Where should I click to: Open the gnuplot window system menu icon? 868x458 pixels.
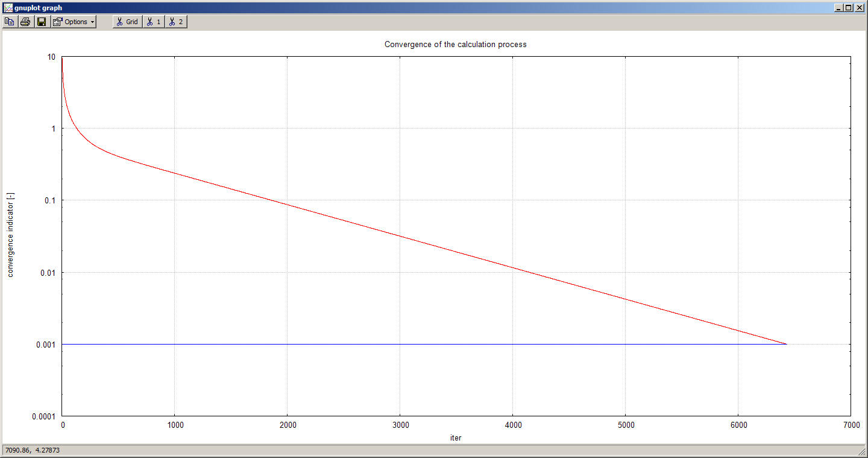pyautogui.click(x=8, y=8)
